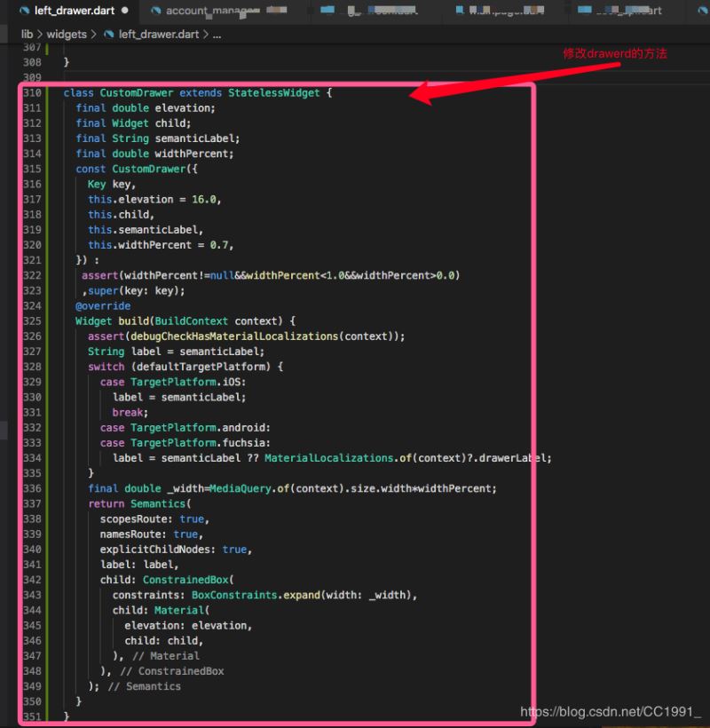
Task: Click the '// ConstrainedBox' closing comment
Action: (x=171, y=671)
